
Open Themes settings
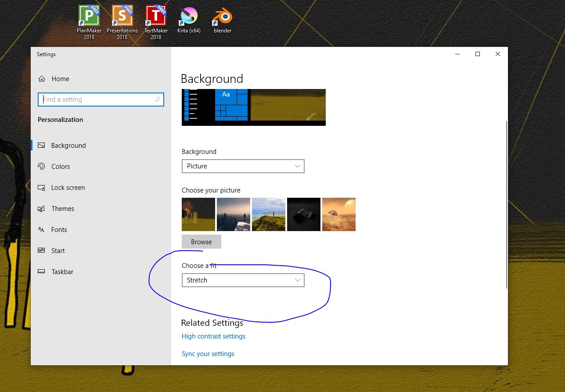(x=62, y=208)
